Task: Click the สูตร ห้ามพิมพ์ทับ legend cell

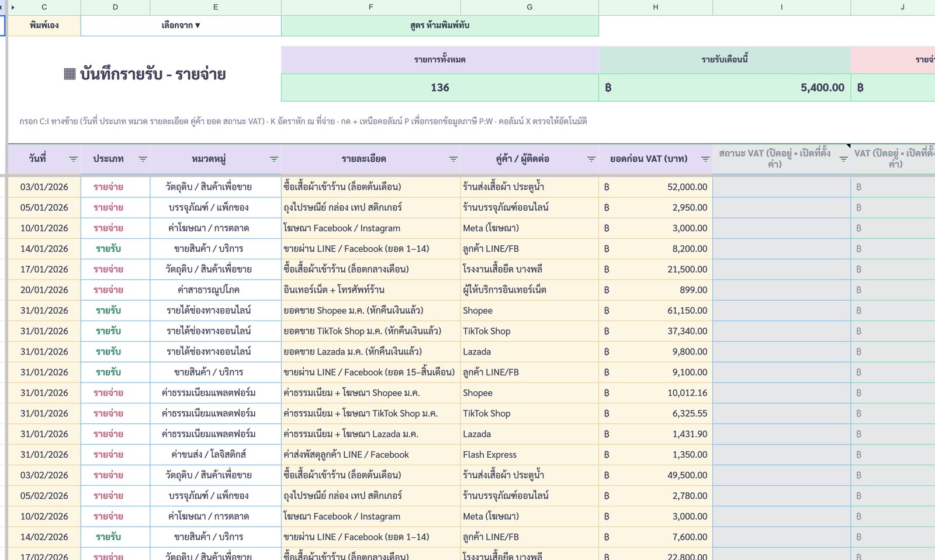Action: pos(440,26)
